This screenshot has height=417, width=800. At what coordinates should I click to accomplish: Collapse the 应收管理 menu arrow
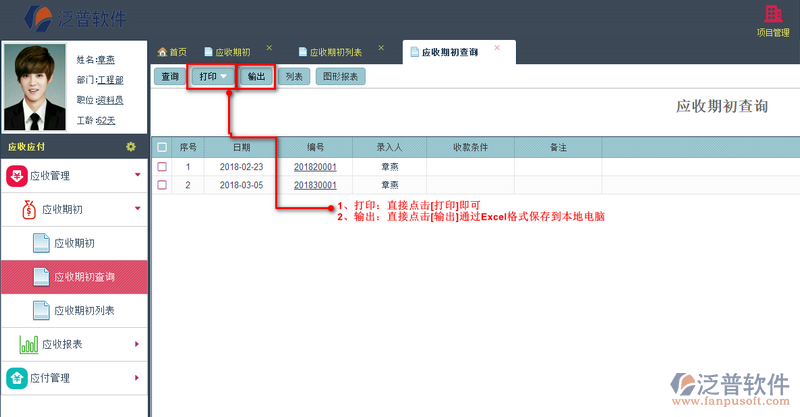(137, 176)
